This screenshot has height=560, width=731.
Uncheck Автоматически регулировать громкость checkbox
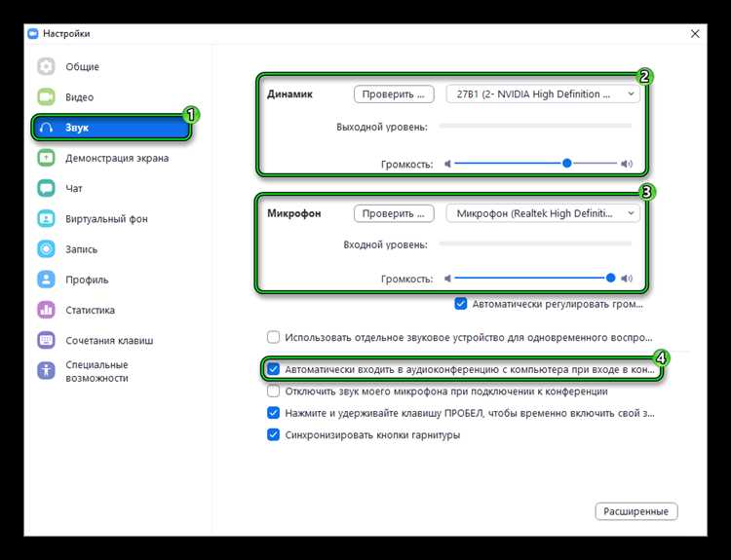click(x=461, y=304)
